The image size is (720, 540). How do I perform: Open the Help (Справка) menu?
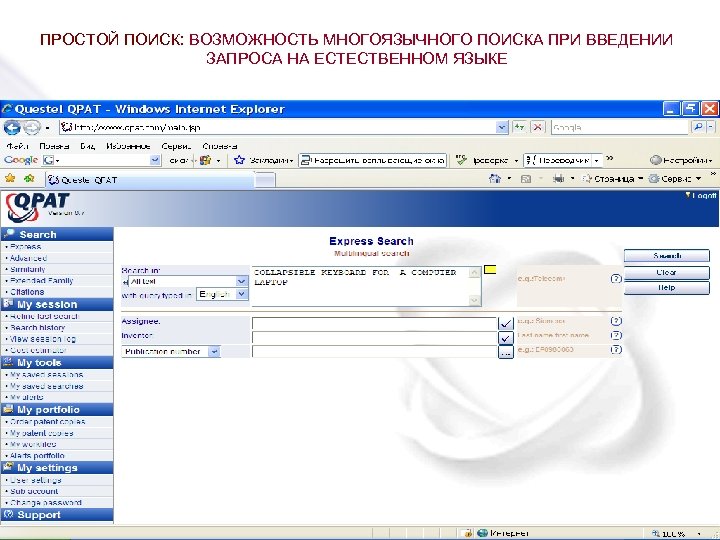(x=219, y=146)
